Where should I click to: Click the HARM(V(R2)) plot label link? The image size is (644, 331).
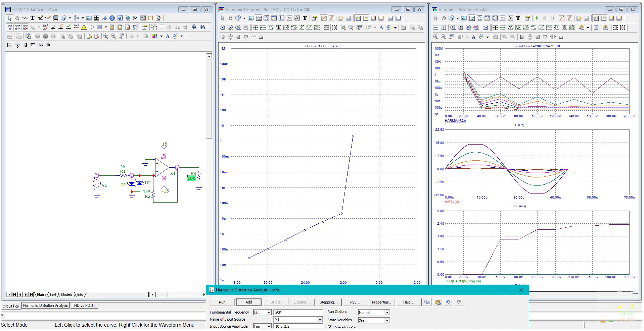tap(455, 121)
